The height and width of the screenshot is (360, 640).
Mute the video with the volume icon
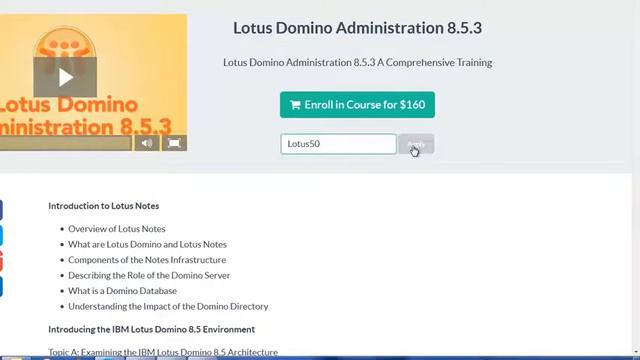[147, 143]
